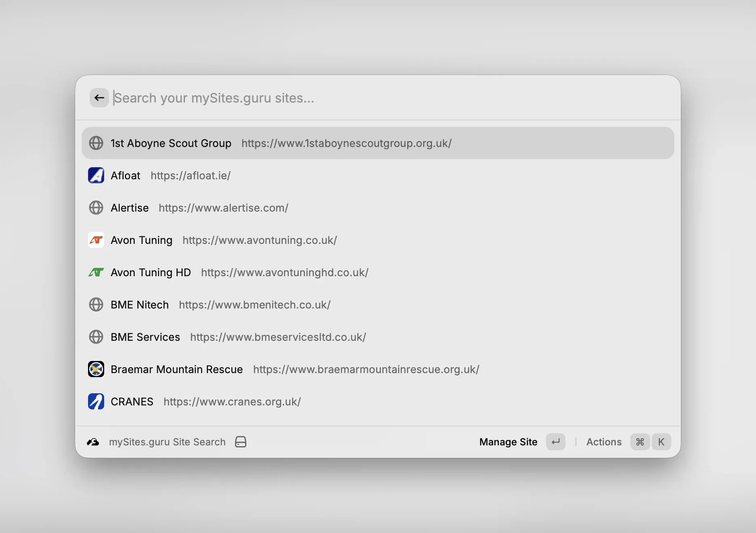Click the mySites.guru extension icon in the footer
This screenshot has width=756, height=533.
pos(93,442)
